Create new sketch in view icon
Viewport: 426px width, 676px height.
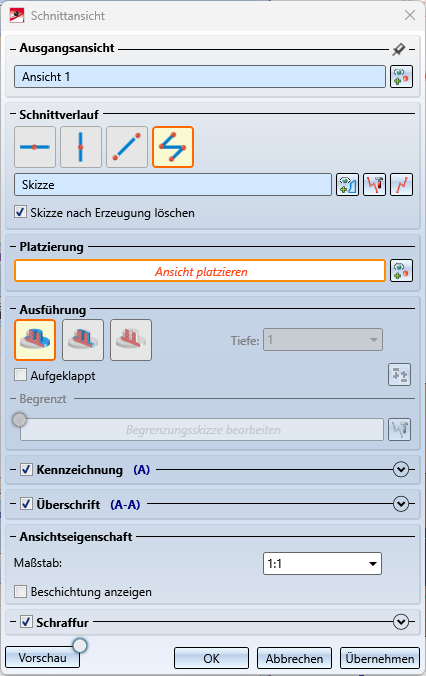(348, 185)
